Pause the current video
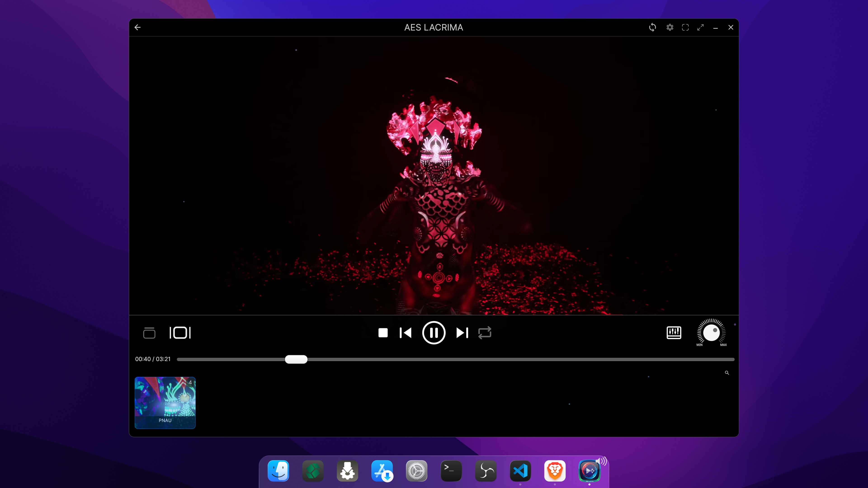This screenshot has width=868, height=488. [x=434, y=333]
